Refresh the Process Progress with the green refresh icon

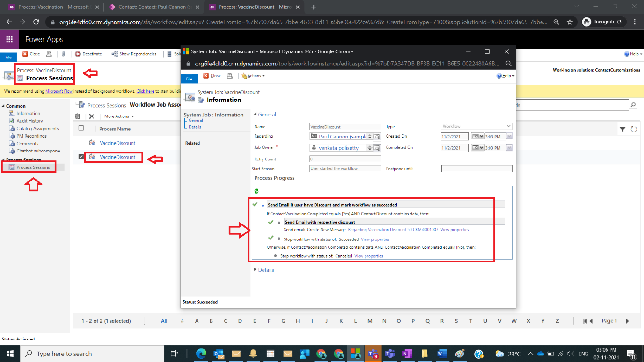[255, 191]
